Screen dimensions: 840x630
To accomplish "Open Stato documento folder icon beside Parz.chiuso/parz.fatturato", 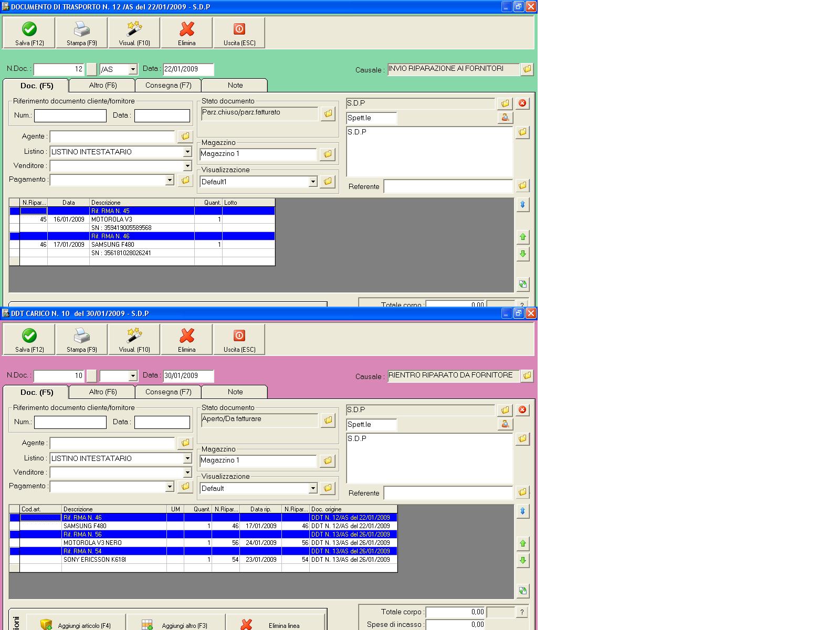I will click(328, 113).
